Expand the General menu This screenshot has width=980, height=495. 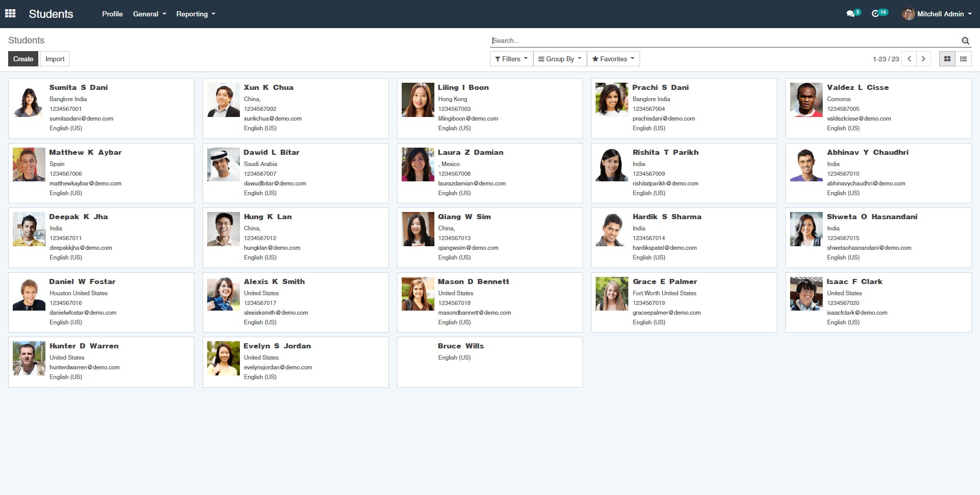pos(150,14)
